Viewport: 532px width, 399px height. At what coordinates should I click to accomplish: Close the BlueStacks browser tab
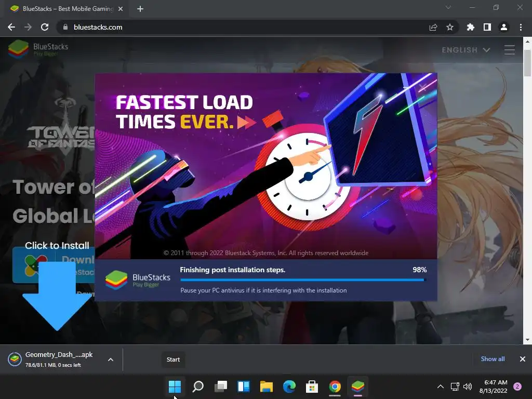[x=121, y=9]
